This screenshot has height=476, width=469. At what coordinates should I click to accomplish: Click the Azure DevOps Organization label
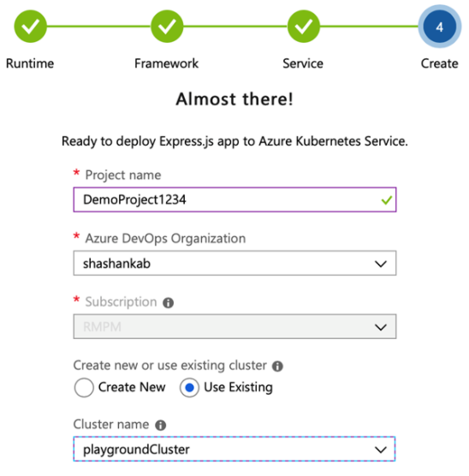(165, 239)
